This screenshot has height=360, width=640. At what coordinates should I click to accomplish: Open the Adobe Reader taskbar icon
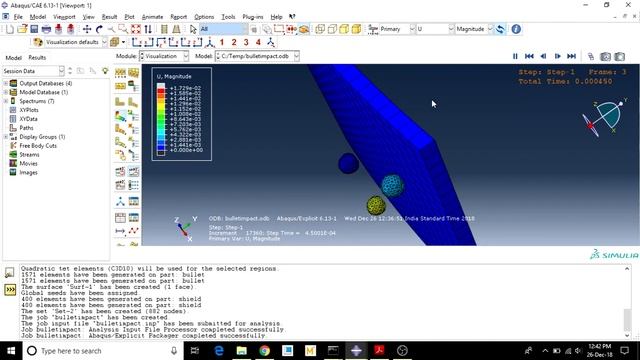click(x=379, y=351)
